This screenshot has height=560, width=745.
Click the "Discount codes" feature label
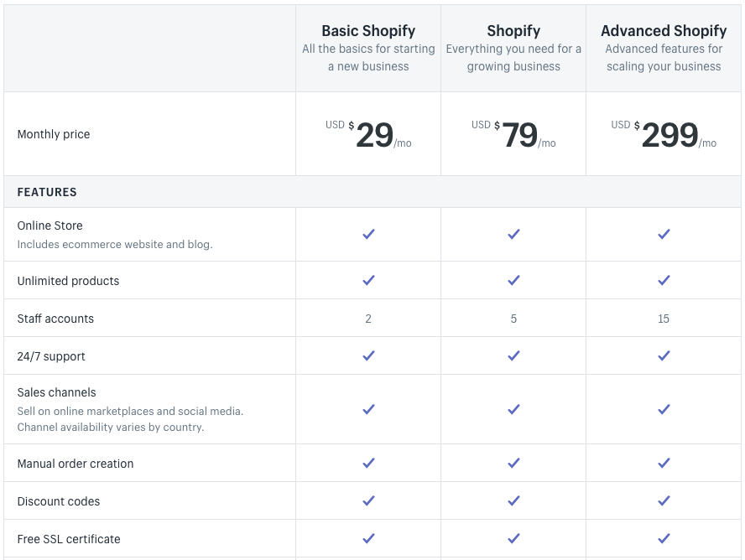pyautogui.click(x=59, y=501)
